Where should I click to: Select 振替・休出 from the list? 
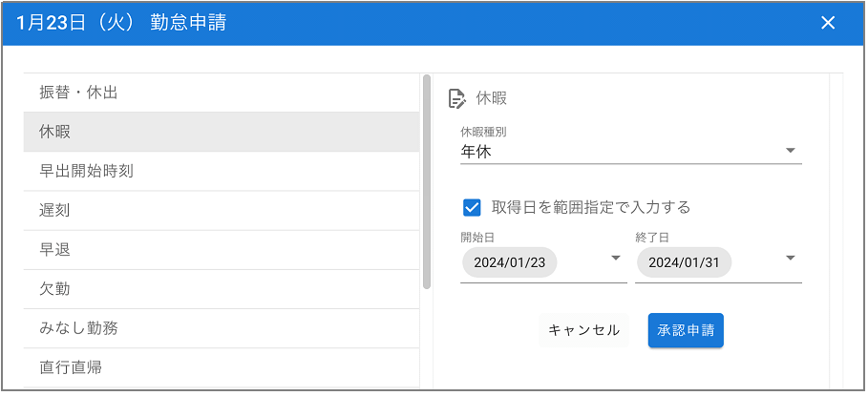coord(222,93)
